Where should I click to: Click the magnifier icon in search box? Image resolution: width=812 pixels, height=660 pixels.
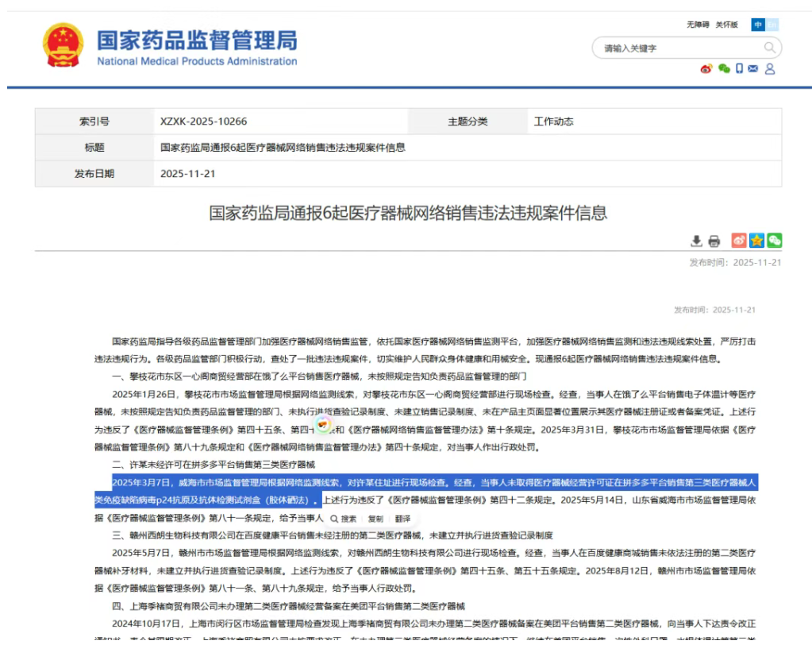[769, 48]
